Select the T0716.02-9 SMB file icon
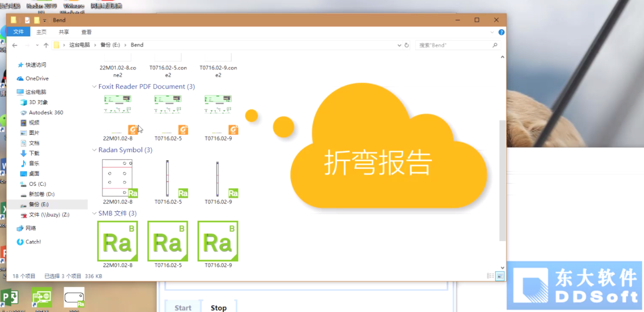Image resolution: width=644 pixels, height=312 pixels. [x=218, y=241]
